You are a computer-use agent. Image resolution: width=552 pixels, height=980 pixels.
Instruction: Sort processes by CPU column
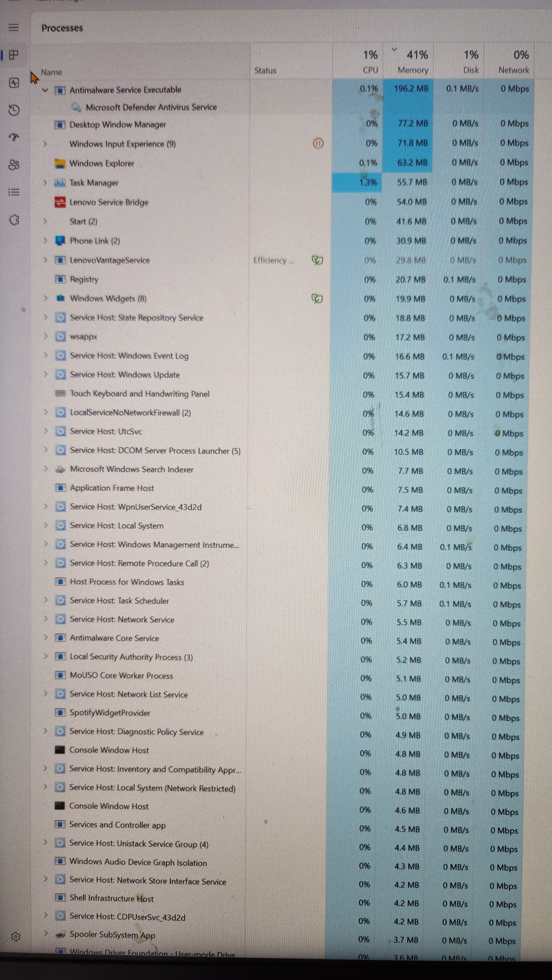pyautogui.click(x=370, y=62)
